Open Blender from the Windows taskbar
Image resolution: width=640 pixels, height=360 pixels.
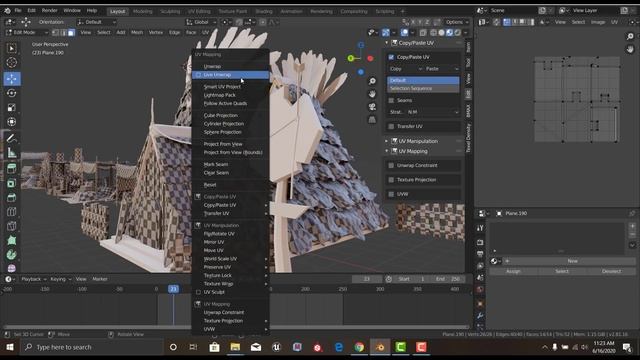pyautogui.click(x=380, y=347)
